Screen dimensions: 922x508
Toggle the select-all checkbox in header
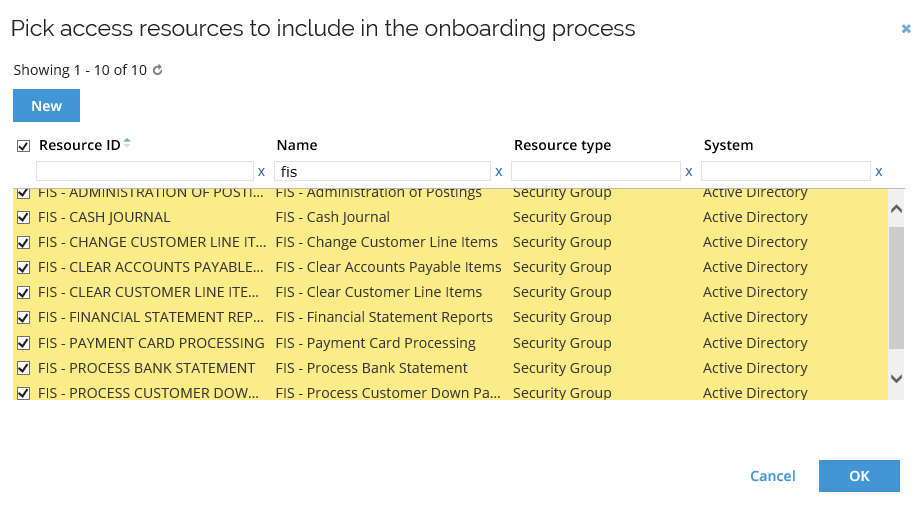click(23, 146)
